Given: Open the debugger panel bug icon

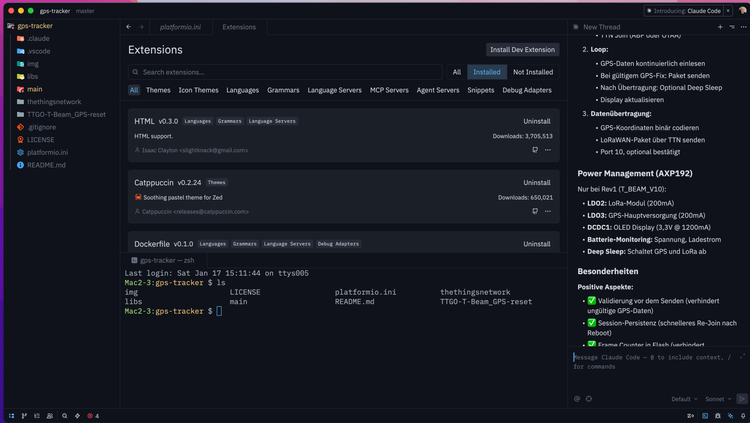Looking at the screenshot, I should [x=717, y=416].
